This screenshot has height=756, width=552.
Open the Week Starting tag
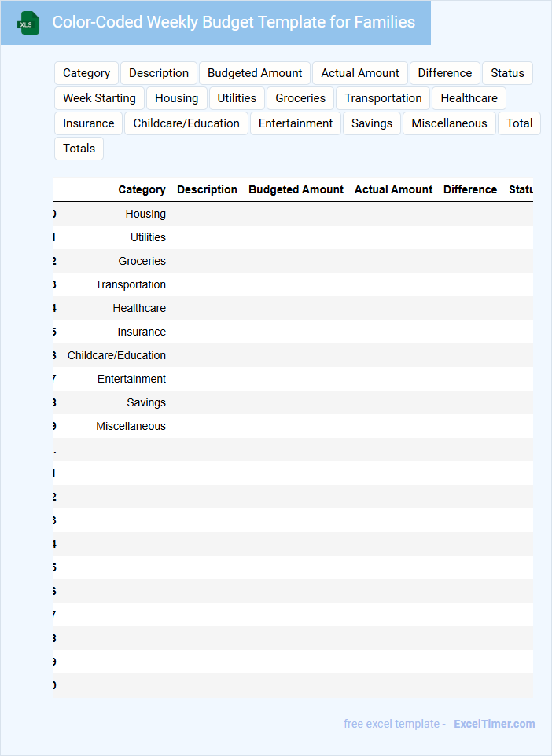coord(99,98)
